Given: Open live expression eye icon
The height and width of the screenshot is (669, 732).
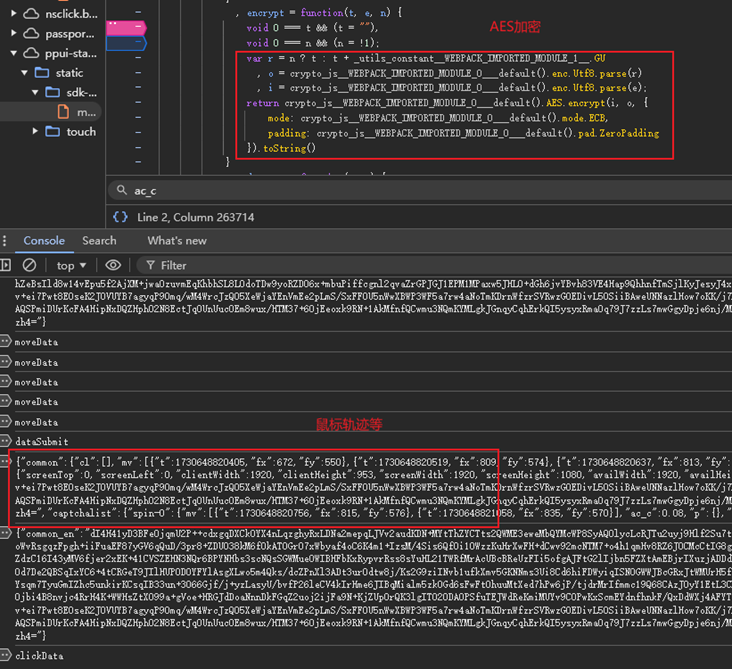Looking at the screenshot, I should click(113, 265).
